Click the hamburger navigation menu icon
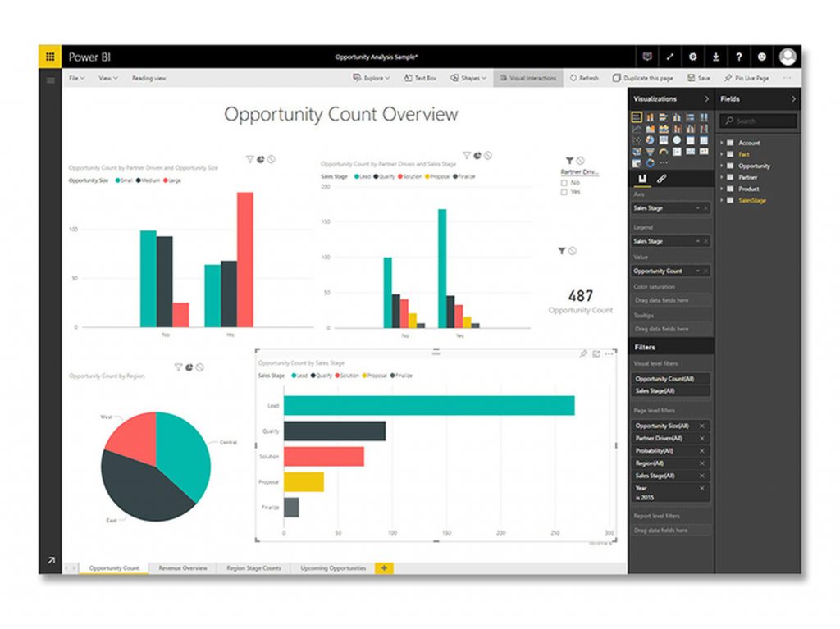 51,80
